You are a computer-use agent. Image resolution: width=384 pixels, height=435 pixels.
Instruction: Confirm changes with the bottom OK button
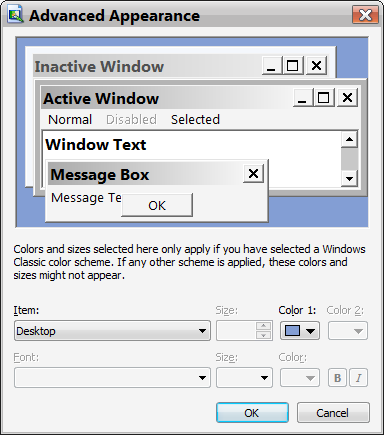click(x=252, y=413)
